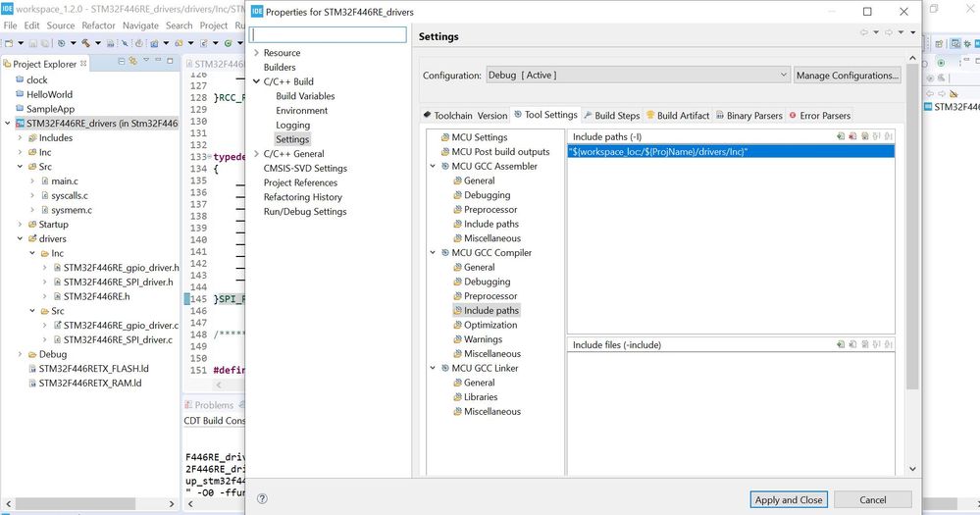
Task: Collapse the MCU GCC Compiler group
Action: (433, 252)
